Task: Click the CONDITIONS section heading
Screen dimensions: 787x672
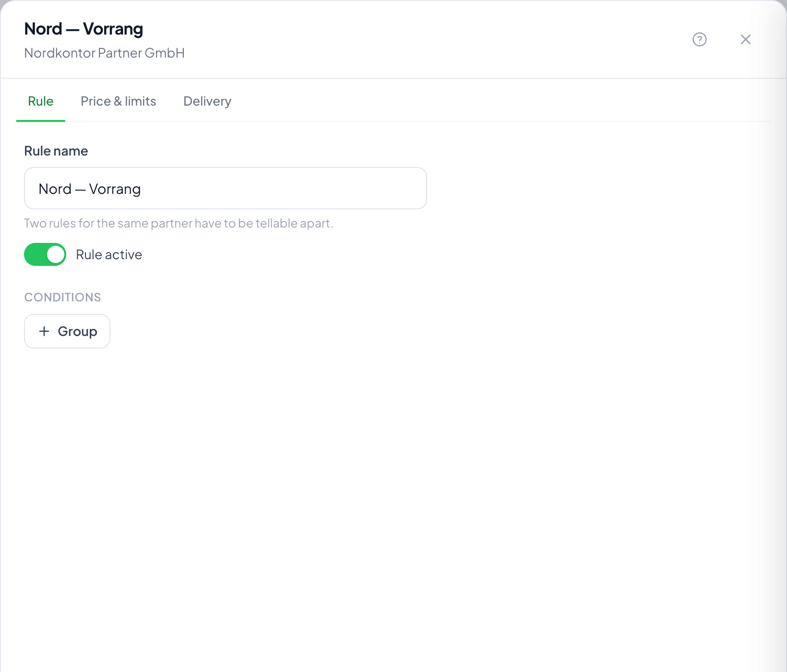Action: [63, 297]
